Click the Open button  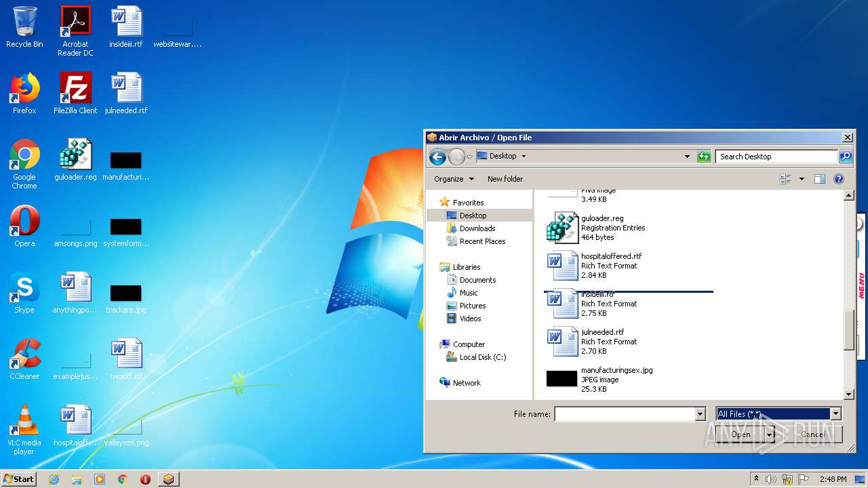(x=741, y=434)
